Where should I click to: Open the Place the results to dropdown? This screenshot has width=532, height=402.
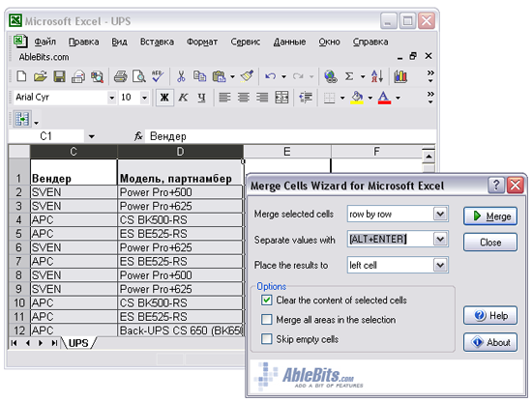[x=440, y=265]
